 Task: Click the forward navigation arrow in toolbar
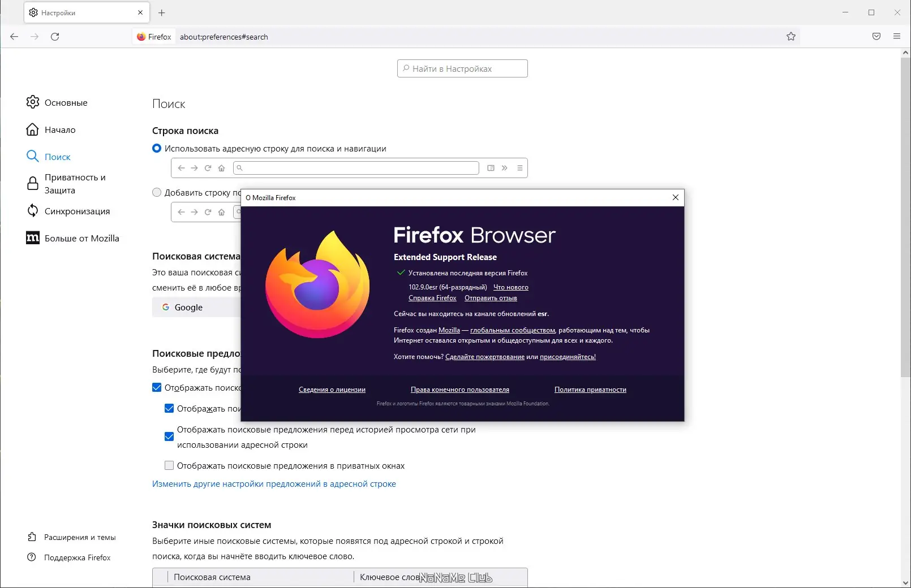coord(35,37)
